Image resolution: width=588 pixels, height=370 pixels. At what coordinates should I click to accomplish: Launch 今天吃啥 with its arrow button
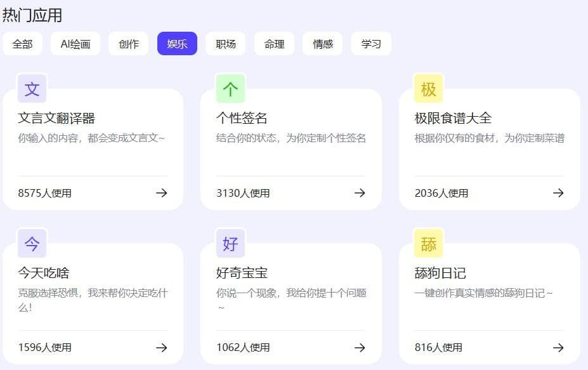coord(162,347)
